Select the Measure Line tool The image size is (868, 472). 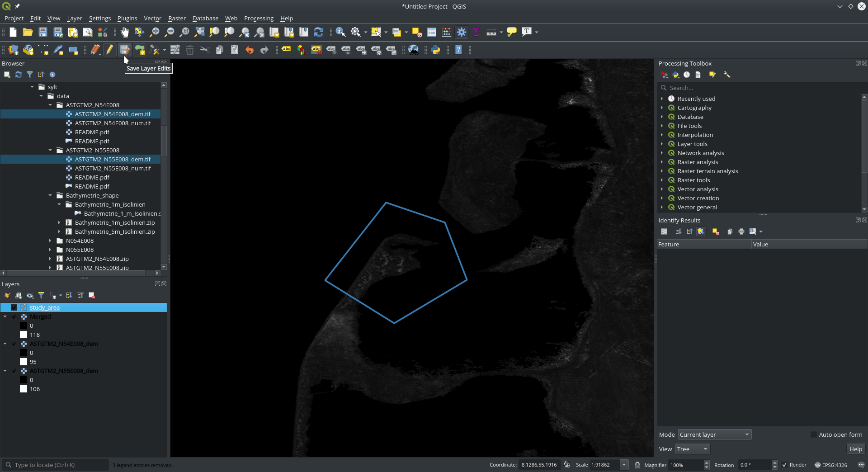point(491,32)
